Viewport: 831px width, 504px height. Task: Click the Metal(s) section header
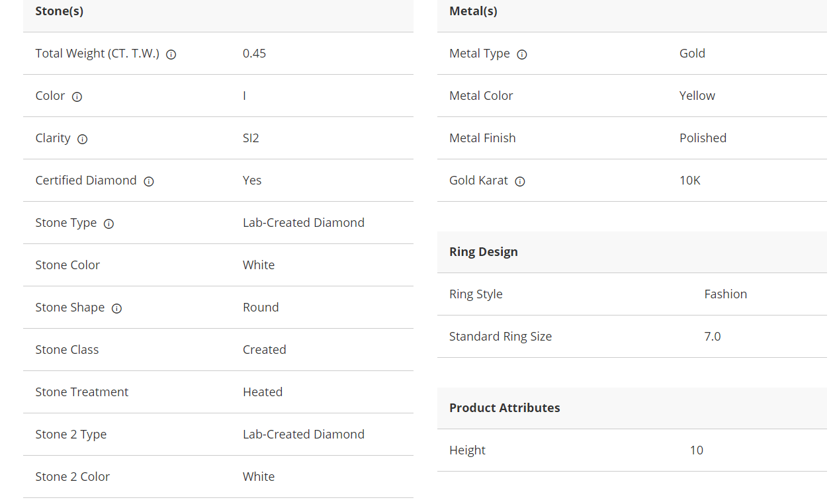[x=473, y=11]
